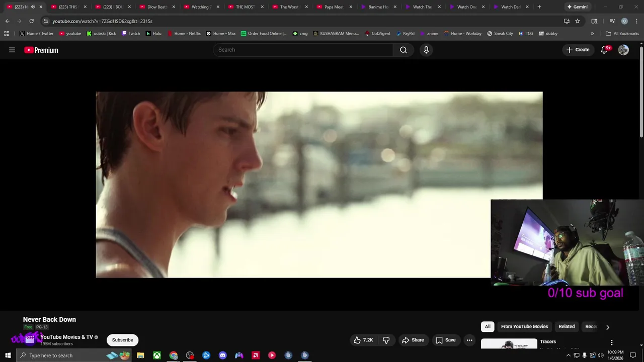
Task: Select the 'Related' filter chip
Action: (567, 327)
